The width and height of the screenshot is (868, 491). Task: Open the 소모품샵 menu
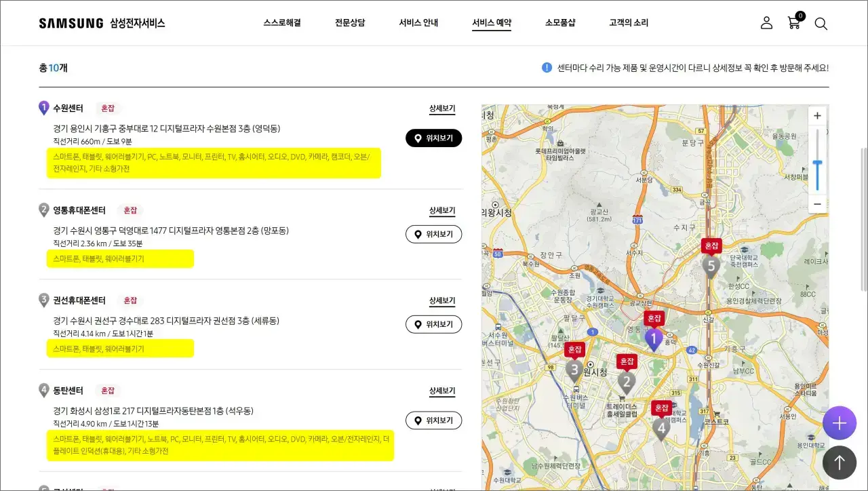(560, 23)
